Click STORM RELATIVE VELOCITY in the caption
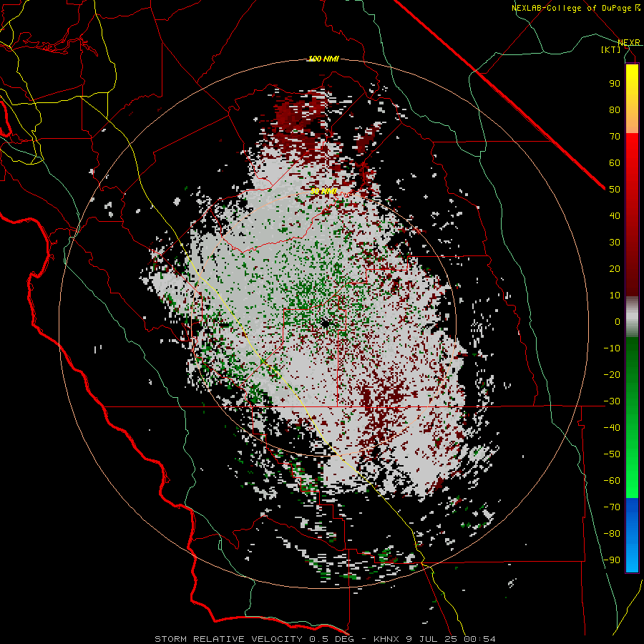Screen dimensions: 644x644 click(228, 639)
